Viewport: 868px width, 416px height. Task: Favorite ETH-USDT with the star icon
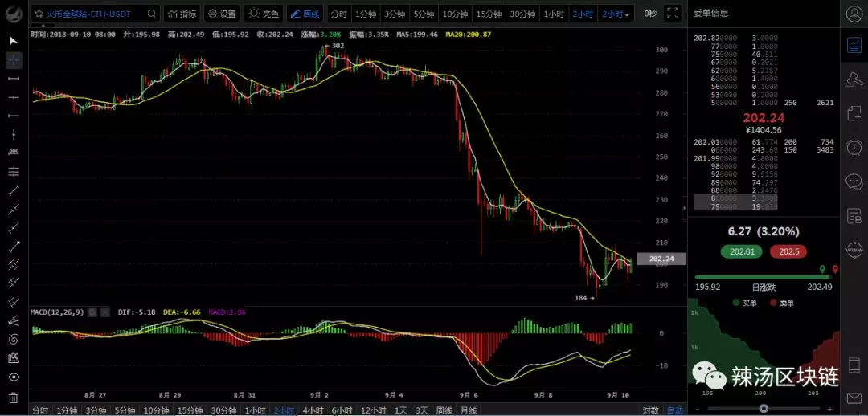coord(39,14)
